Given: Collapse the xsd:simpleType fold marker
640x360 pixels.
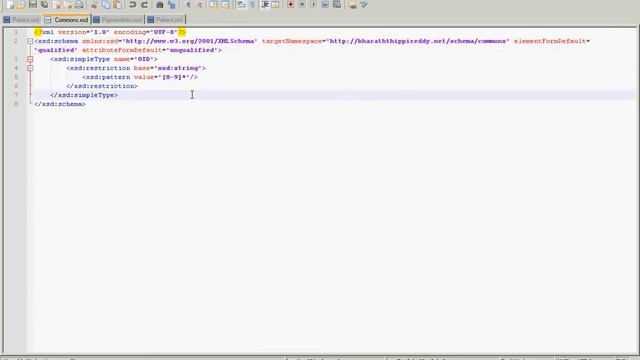Looking at the screenshot, I should coord(30,59).
